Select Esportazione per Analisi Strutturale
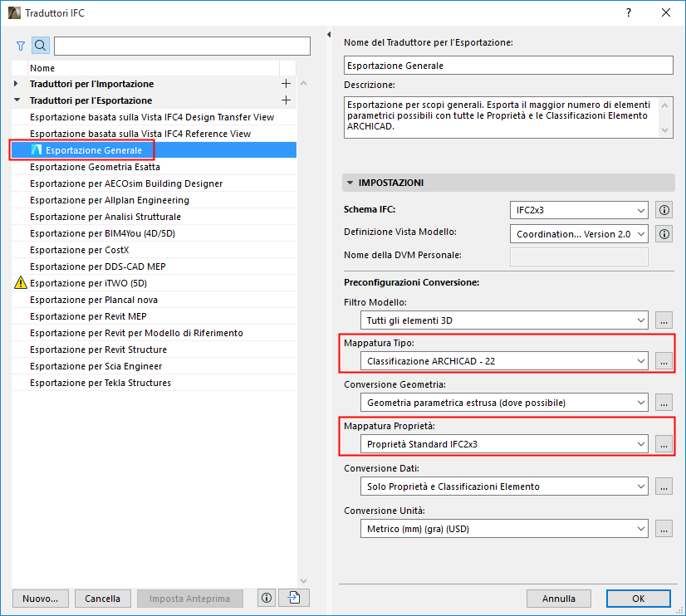Screen dimensions: 686x616 click(x=154, y=217)
